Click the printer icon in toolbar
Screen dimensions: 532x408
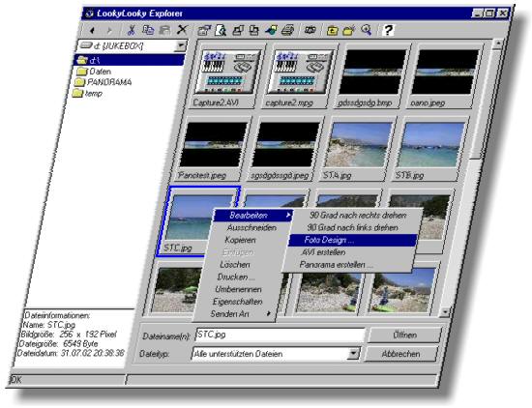tap(287, 30)
